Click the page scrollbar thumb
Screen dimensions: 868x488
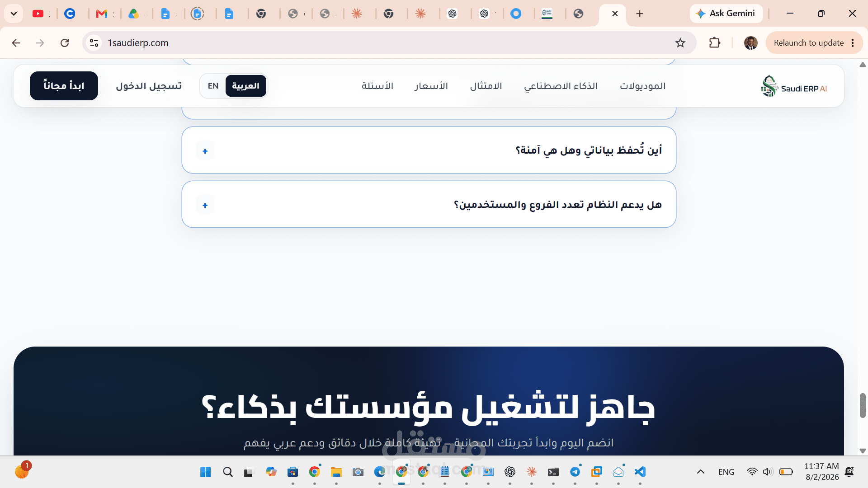click(863, 405)
